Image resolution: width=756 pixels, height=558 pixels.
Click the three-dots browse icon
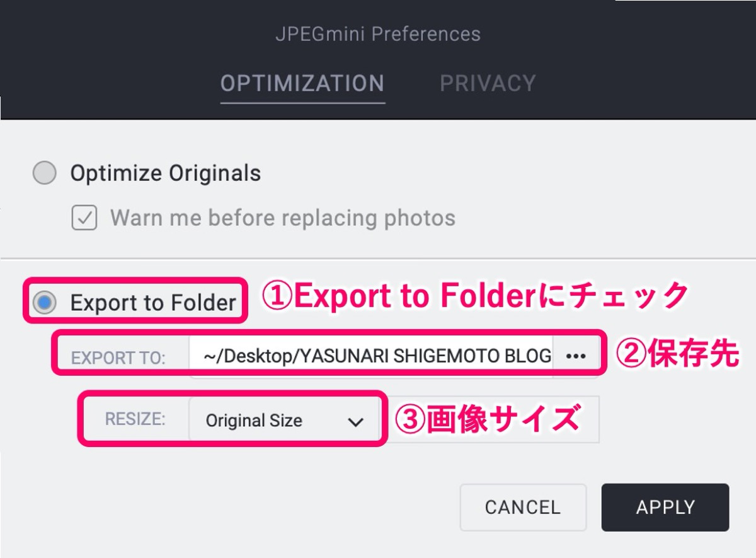coord(576,356)
